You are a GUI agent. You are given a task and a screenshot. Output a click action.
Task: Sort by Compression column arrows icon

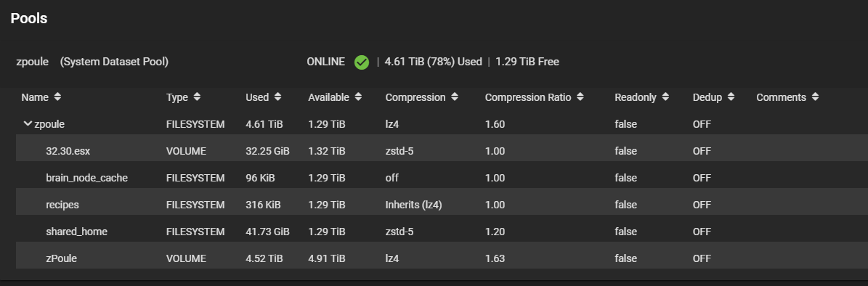455,97
